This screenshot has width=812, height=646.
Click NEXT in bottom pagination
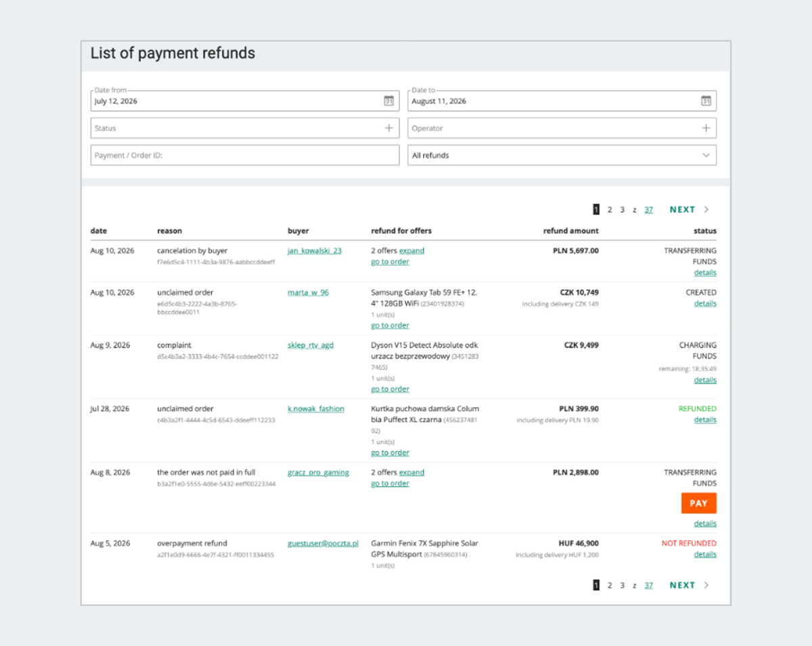tap(682, 585)
